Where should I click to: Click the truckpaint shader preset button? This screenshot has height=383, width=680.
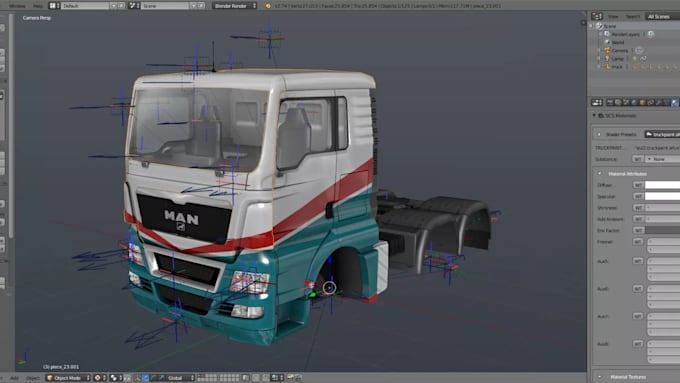pos(662,134)
